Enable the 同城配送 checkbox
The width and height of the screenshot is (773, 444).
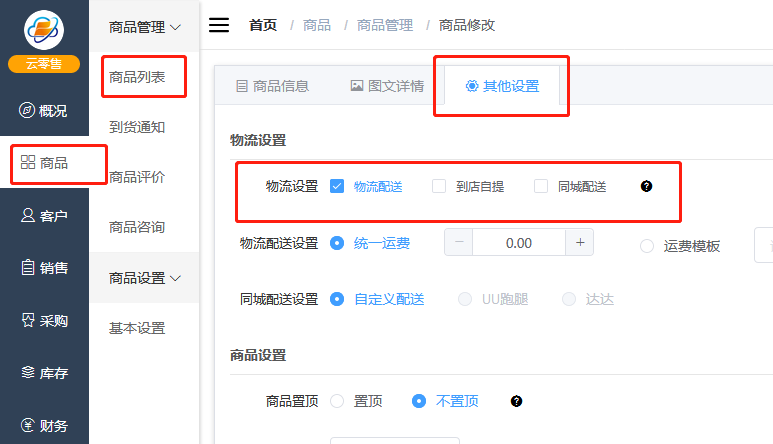pos(541,186)
